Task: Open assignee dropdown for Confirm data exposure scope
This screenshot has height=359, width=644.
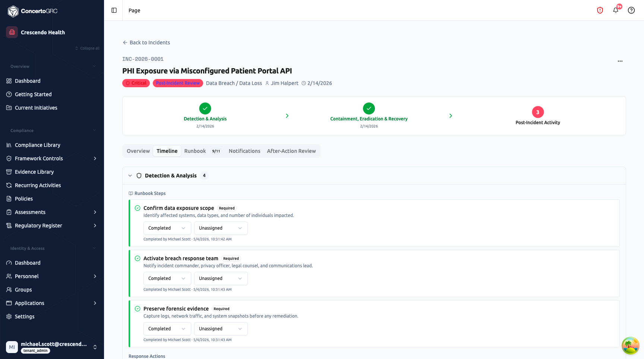Action: (x=221, y=228)
